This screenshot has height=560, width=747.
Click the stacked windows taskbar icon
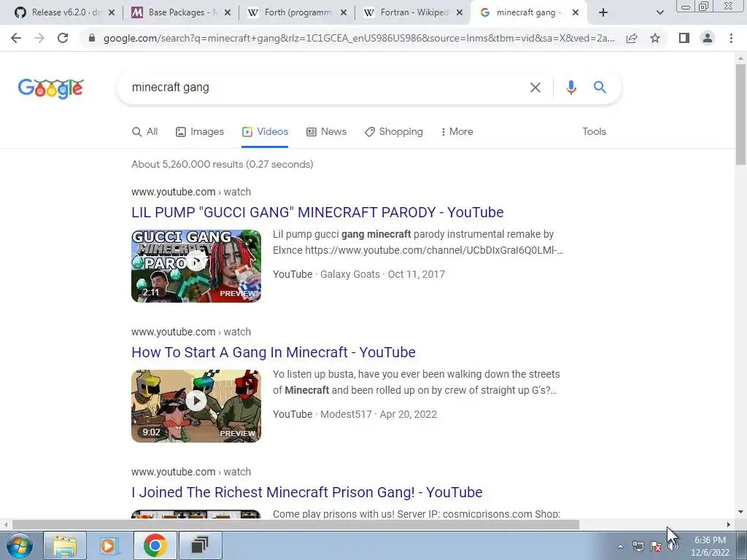click(200, 545)
